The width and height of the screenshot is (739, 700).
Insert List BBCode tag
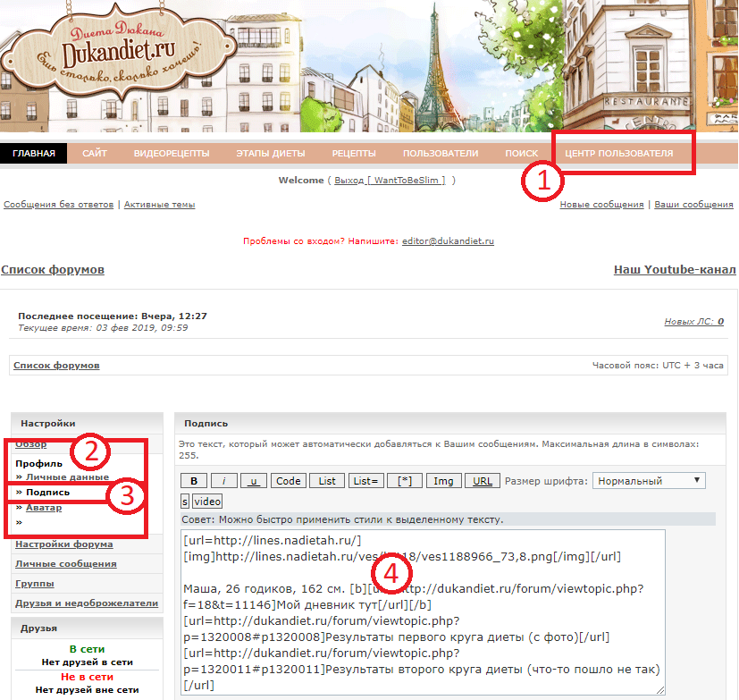coord(327,481)
